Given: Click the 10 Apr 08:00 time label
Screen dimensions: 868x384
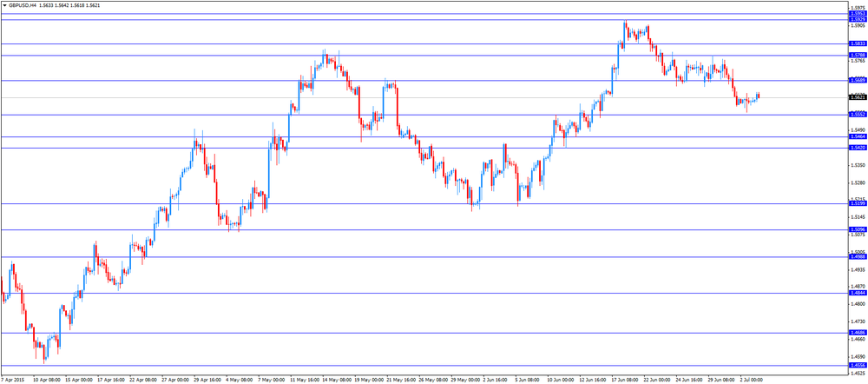Looking at the screenshot, I should [47, 381].
